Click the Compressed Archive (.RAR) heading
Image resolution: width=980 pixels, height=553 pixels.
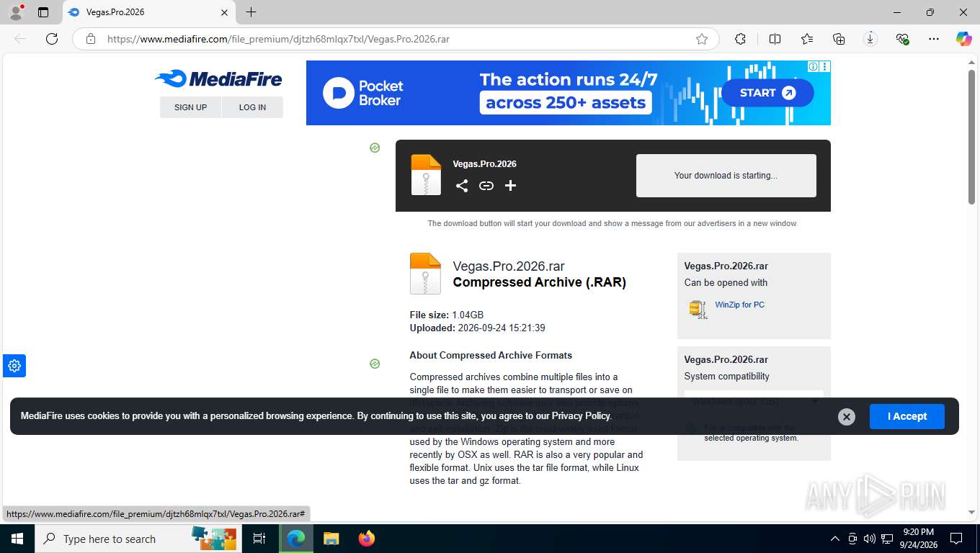[x=539, y=282]
